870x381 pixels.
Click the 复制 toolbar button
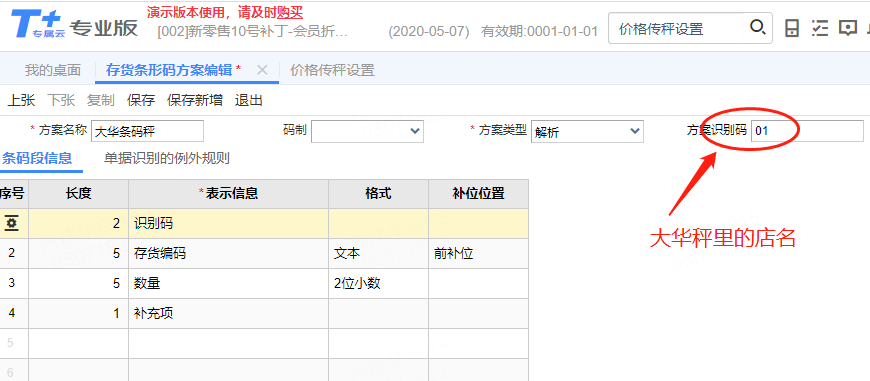100,100
